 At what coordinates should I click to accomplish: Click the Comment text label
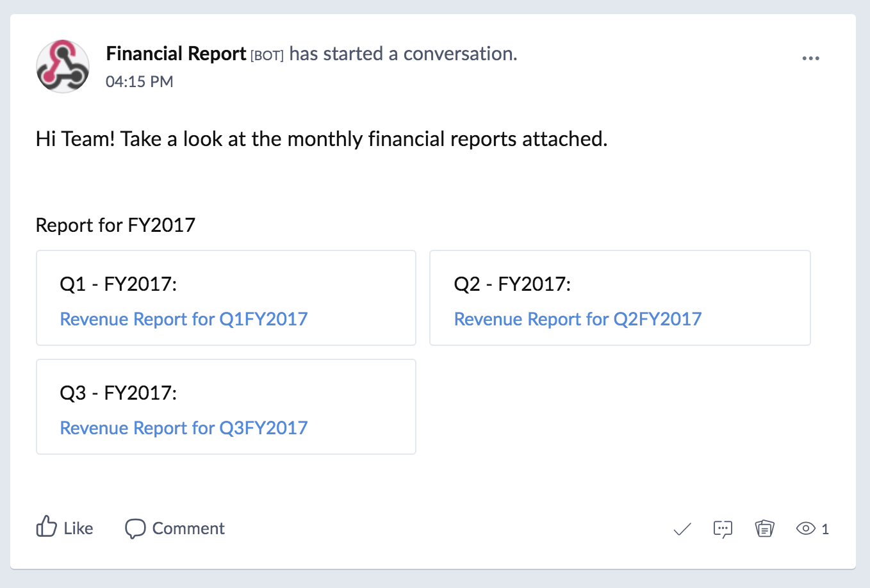tap(188, 528)
